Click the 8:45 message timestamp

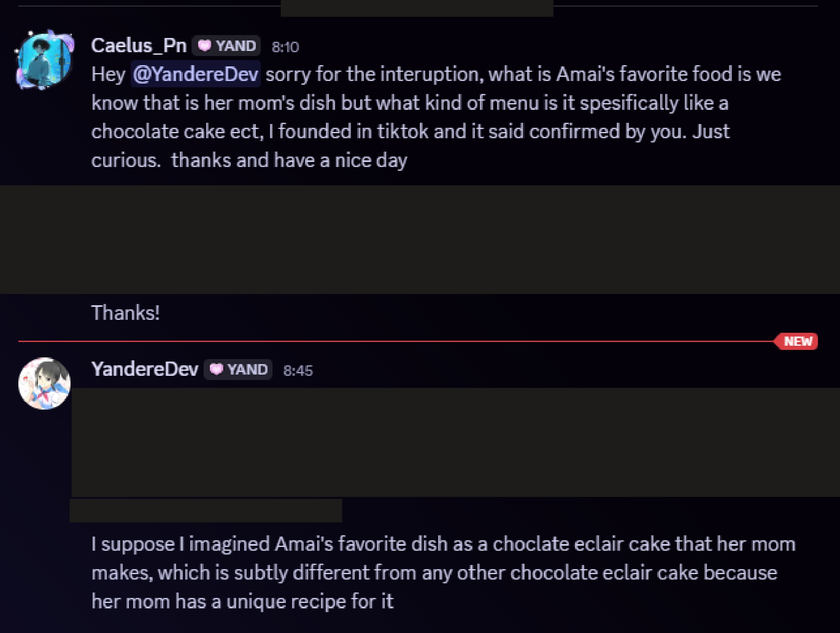(x=298, y=371)
